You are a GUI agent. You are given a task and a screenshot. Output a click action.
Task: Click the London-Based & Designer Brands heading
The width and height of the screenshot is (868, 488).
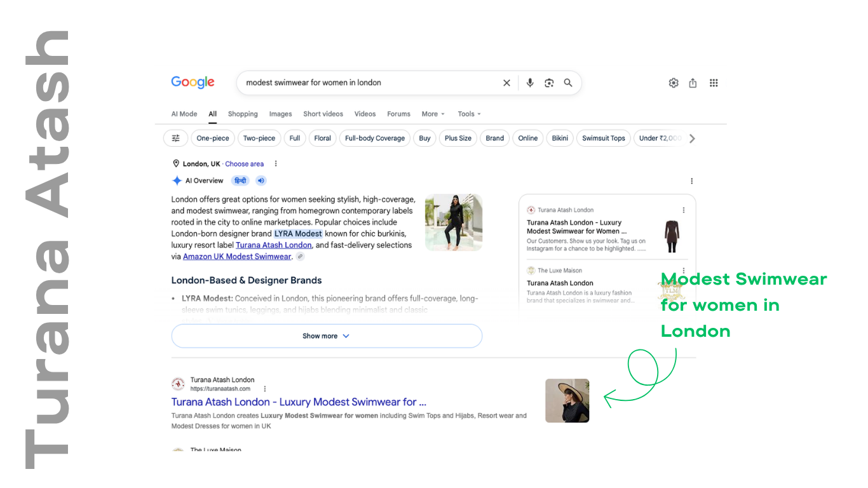click(247, 280)
